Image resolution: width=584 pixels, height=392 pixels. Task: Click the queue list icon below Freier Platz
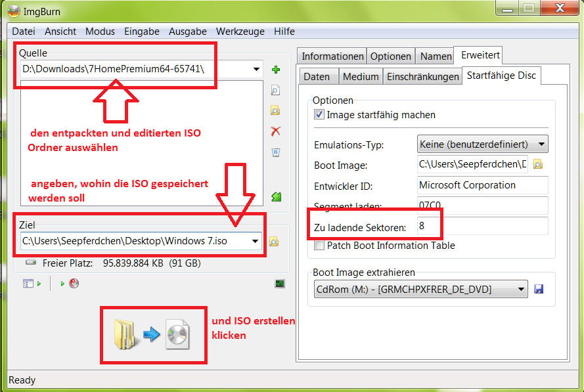[28, 284]
